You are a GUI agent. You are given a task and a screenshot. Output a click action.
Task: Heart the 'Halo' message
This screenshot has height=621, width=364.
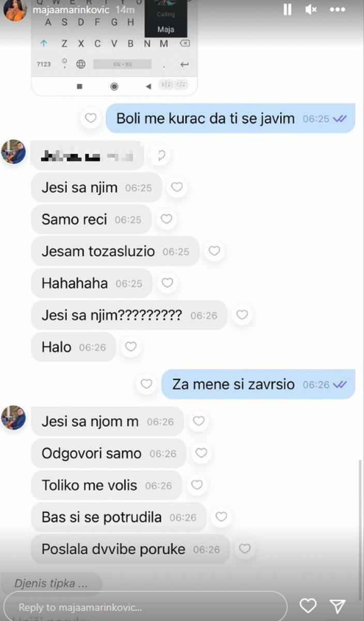tap(131, 346)
